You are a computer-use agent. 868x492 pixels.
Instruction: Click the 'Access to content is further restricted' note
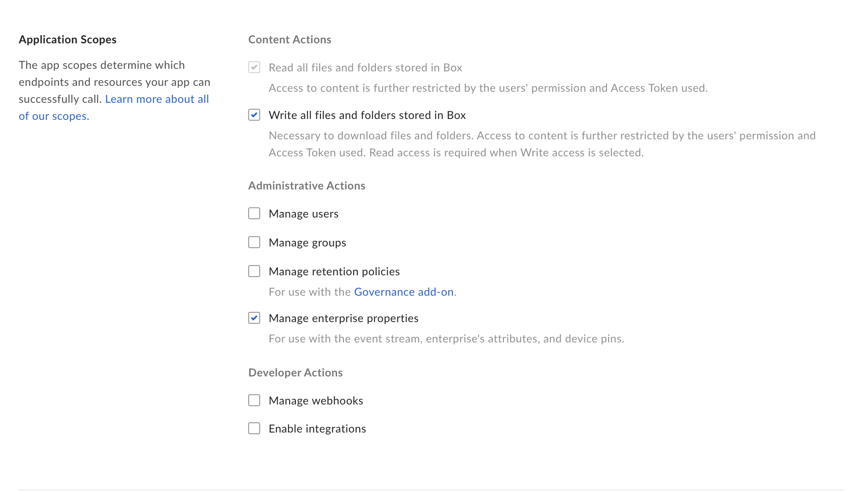pyautogui.click(x=488, y=88)
